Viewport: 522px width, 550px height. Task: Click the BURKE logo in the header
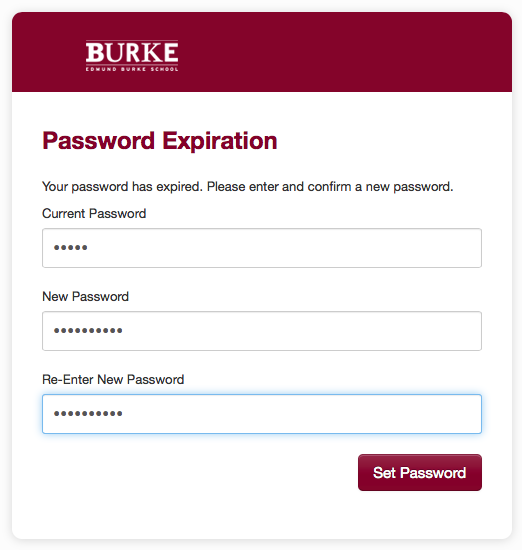pyautogui.click(x=132, y=55)
